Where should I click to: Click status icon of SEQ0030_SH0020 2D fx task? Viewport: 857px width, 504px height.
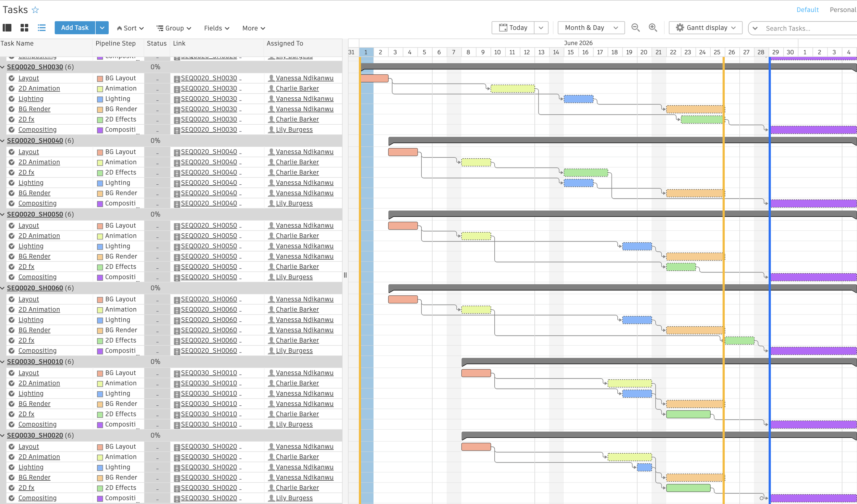[x=12, y=488]
